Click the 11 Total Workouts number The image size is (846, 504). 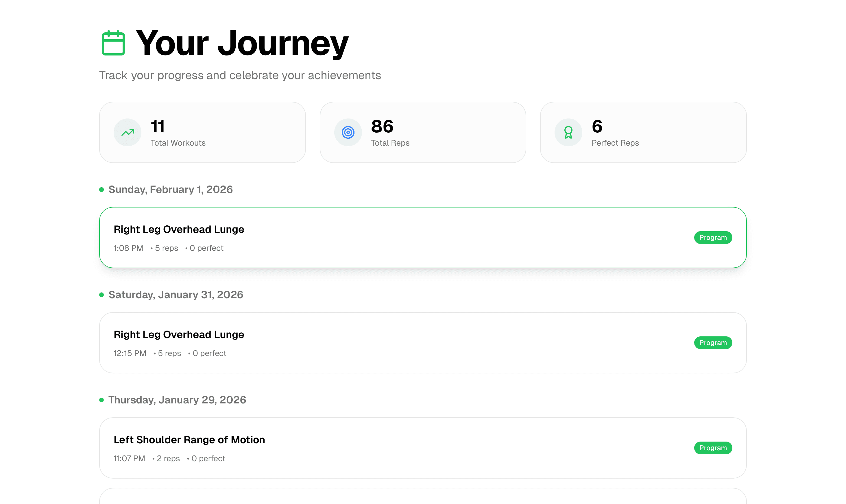tap(157, 126)
